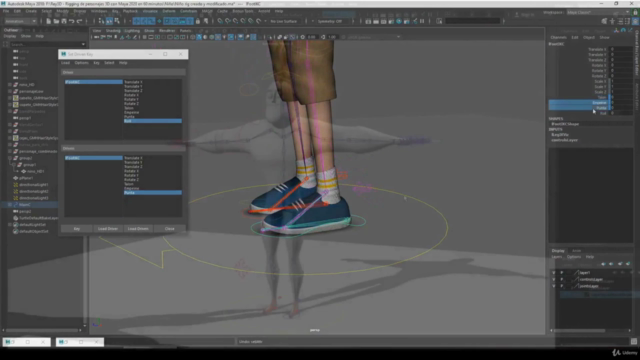Expand the nino_HD node in Outliner
The image size is (640, 360).
10,85
